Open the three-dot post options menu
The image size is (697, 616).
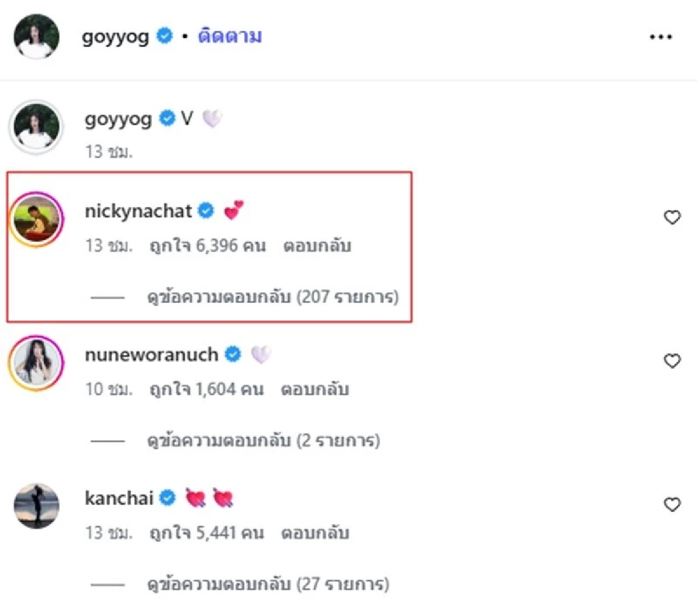[660, 36]
